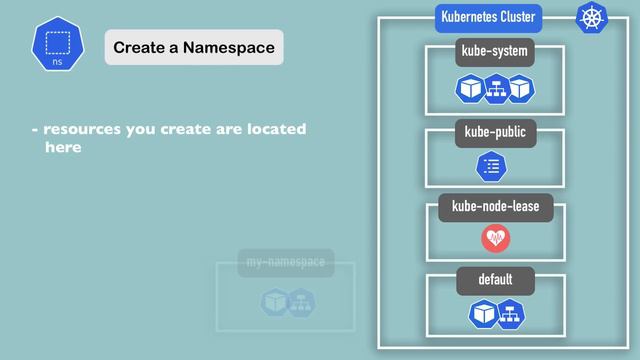Select the default namespace label
Screen dimensions: 640x360
(x=496, y=281)
